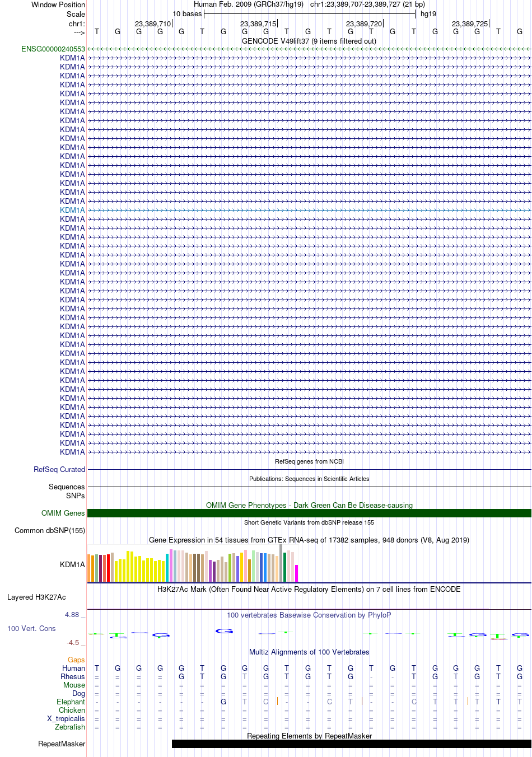The image size is (532, 757).
Task: Click the H3K27Ac Mark track title
Action: pos(309,590)
